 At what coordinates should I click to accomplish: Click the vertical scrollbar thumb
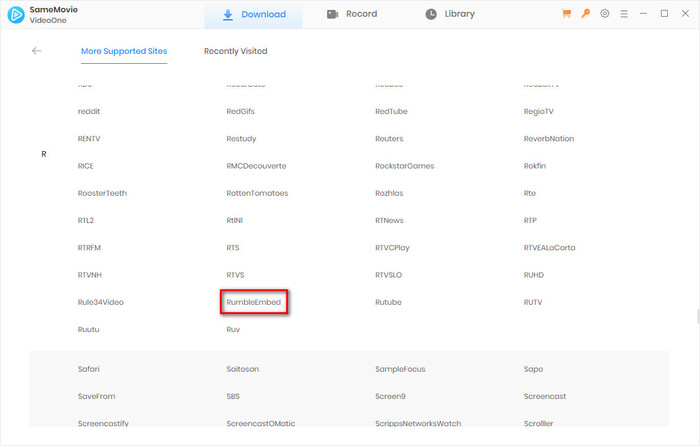pyautogui.click(x=698, y=317)
